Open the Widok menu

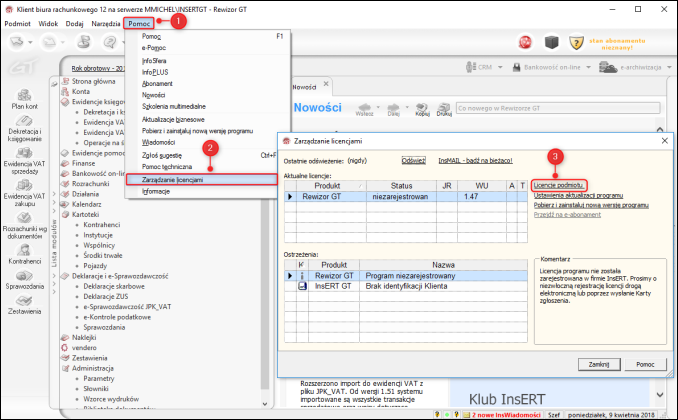[48, 23]
